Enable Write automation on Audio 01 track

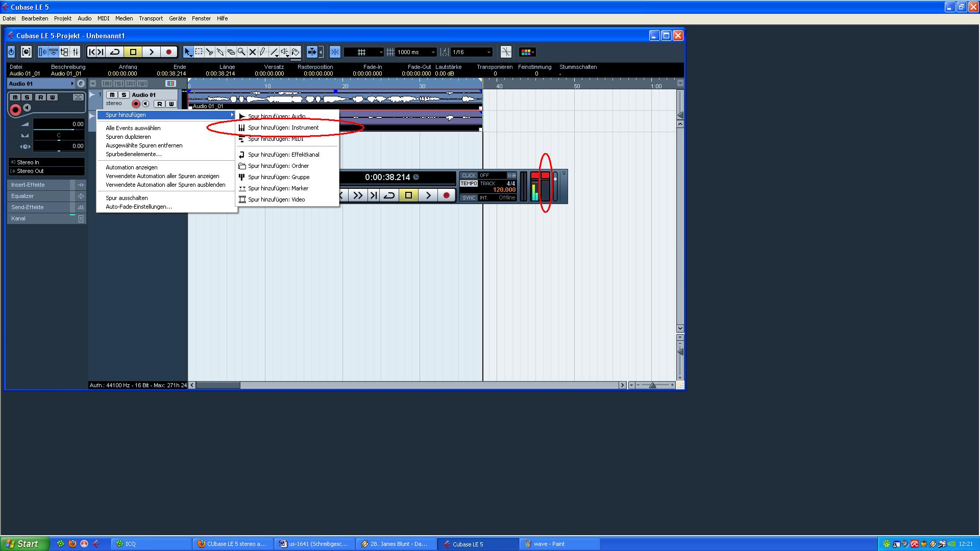tap(171, 104)
